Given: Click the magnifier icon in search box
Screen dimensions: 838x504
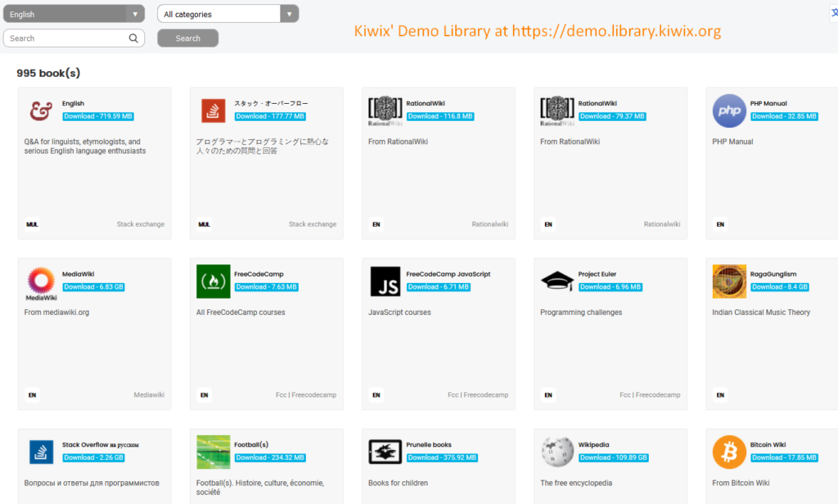Looking at the screenshot, I should point(133,38).
